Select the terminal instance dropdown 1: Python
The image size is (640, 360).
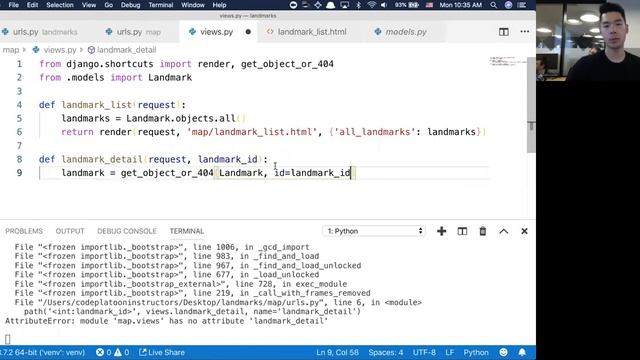[374, 231]
